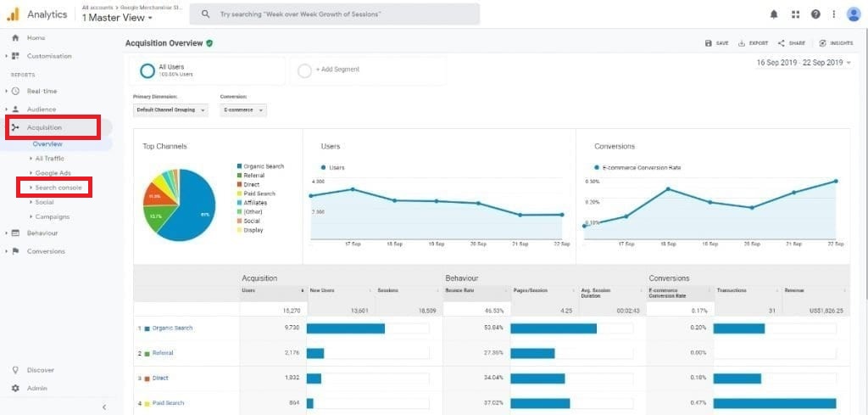Viewport: 868px width, 415px height.
Task: Go to the Home menu item
Action: tap(36, 37)
